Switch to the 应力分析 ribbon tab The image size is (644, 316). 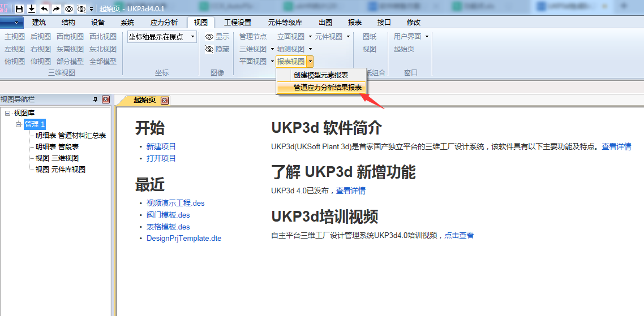click(x=164, y=23)
